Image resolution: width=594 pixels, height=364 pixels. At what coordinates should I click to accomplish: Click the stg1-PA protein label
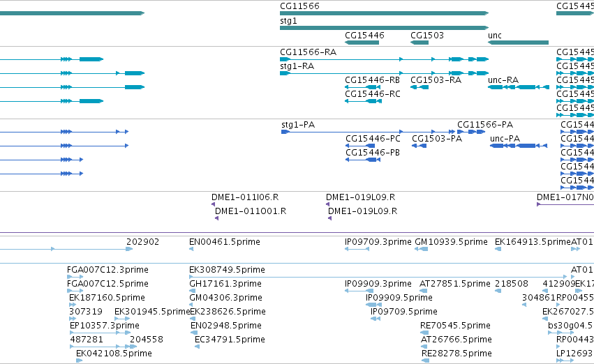point(298,125)
